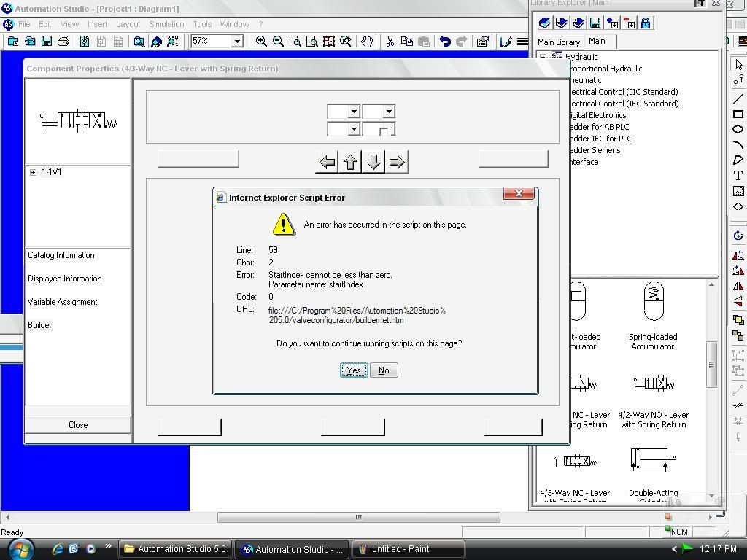Select the arrow Pointer tool in drawing toolbar
The height and width of the screenshot is (560, 747).
(738, 64)
